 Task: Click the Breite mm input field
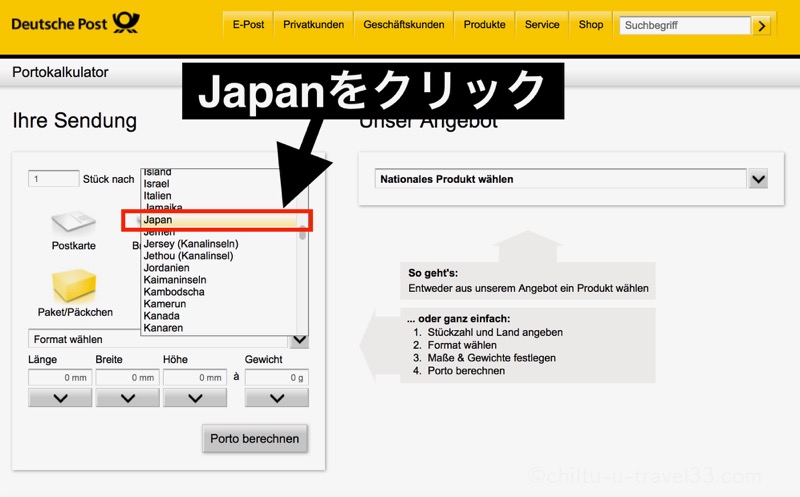[x=128, y=378]
